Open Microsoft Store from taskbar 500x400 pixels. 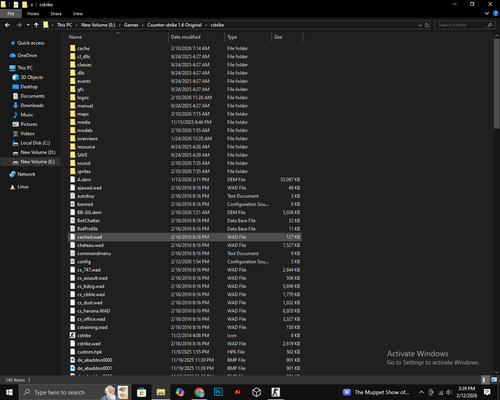(141, 392)
